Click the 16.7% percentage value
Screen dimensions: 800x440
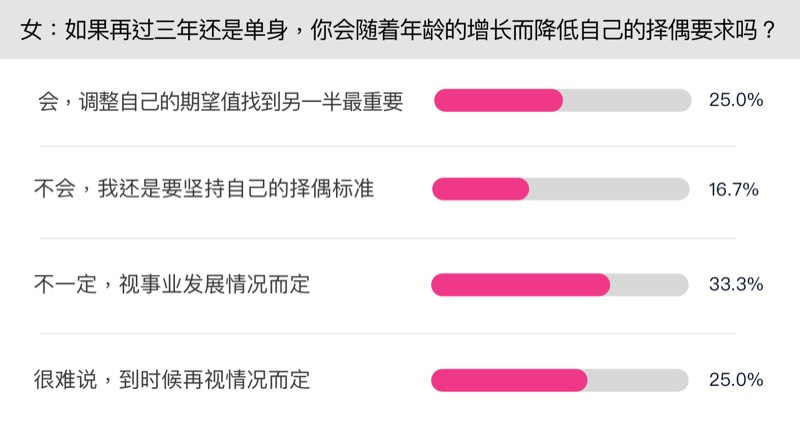[x=736, y=189]
